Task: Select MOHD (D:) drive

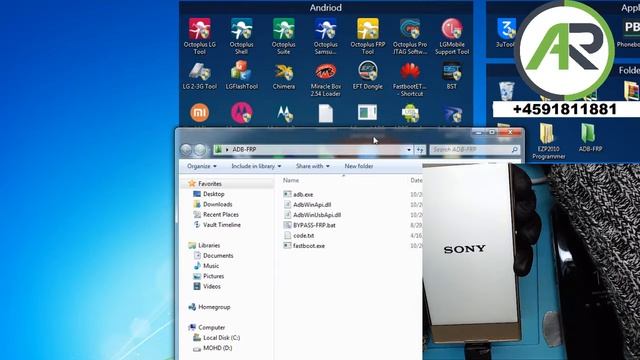Action: [217, 348]
